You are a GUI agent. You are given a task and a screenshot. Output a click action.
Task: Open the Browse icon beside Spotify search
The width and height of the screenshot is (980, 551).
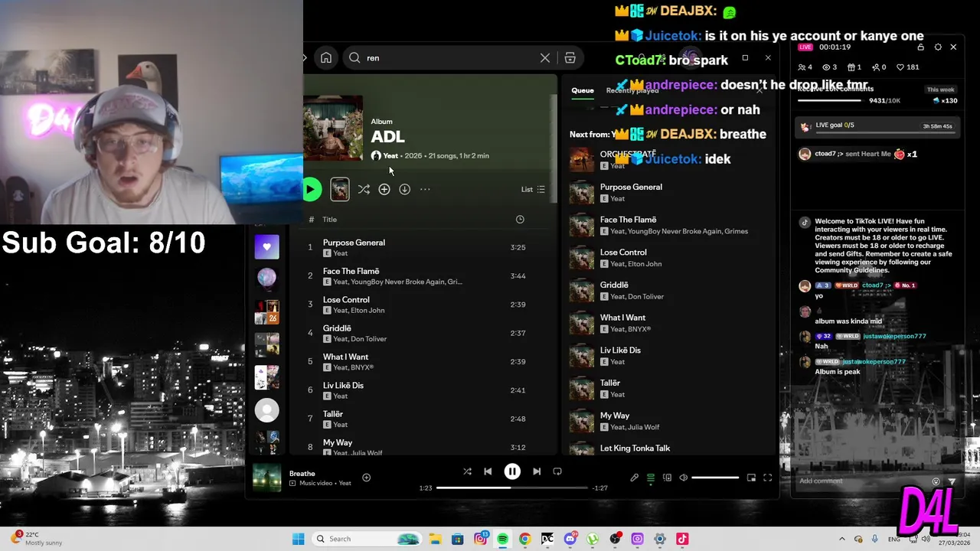570,58
